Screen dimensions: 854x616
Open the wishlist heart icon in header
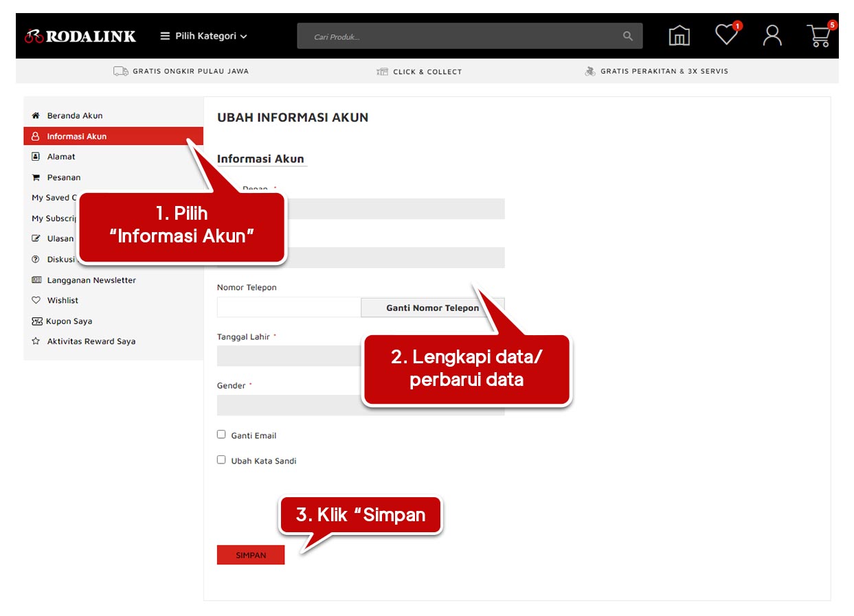click(x=726, y=35)
